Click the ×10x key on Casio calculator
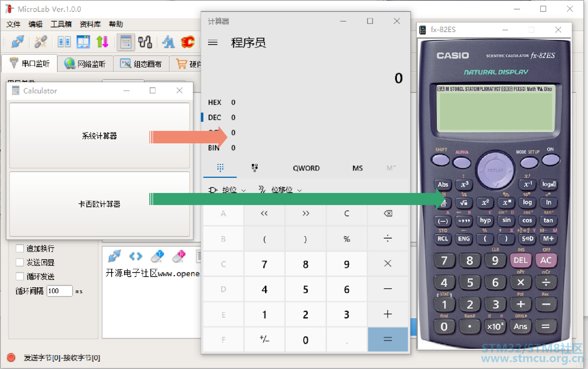 [495, 326]
